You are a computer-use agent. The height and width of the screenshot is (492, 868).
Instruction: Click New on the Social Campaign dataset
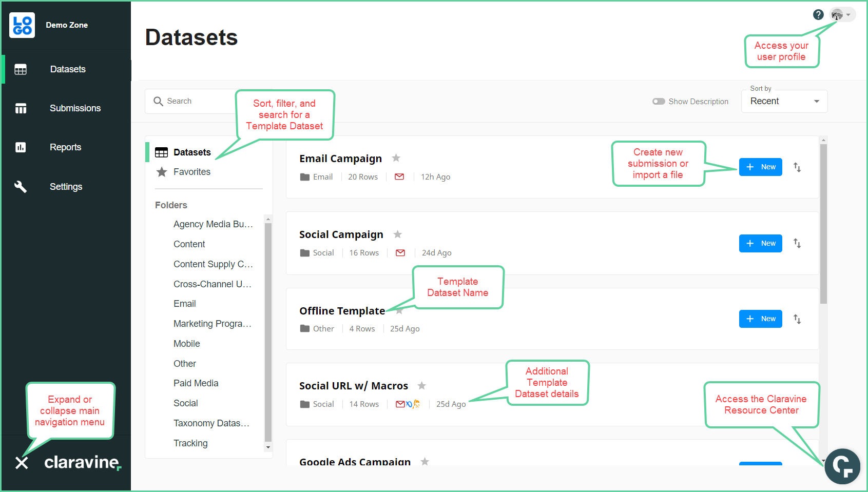760,243
